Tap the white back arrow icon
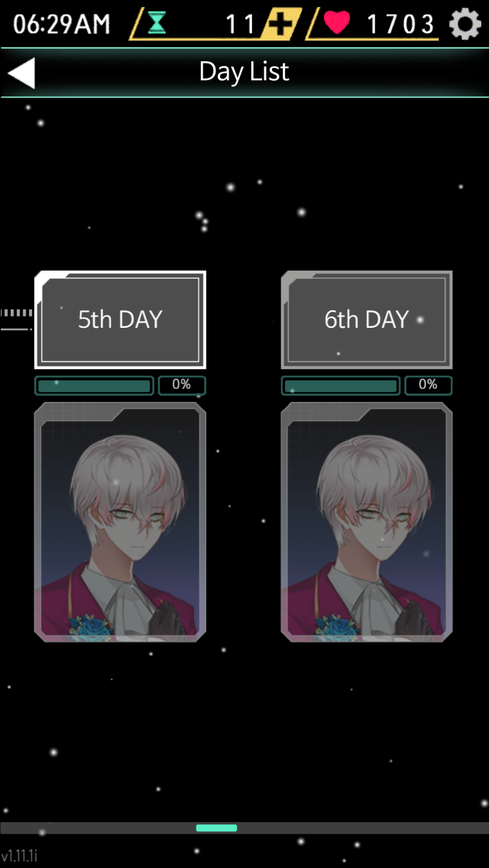Screen dimensions: 489x868 coord(21,73)
